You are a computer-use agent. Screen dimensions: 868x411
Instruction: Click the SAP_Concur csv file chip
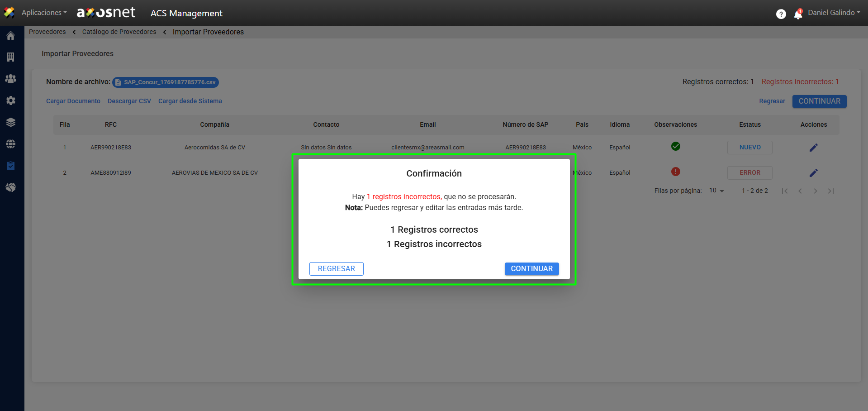point(166,82)
